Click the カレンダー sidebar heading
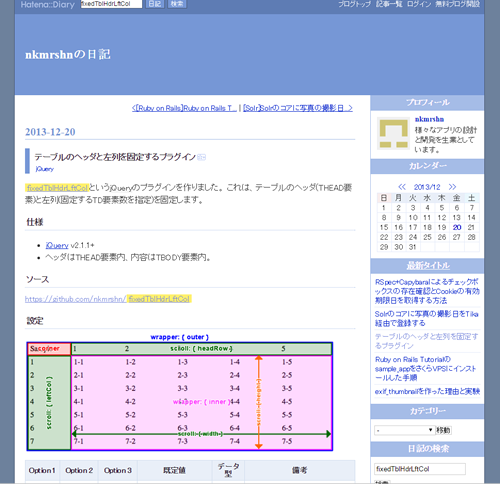The width and height of the screenshot is (500, 484). (x=428, y=166)
